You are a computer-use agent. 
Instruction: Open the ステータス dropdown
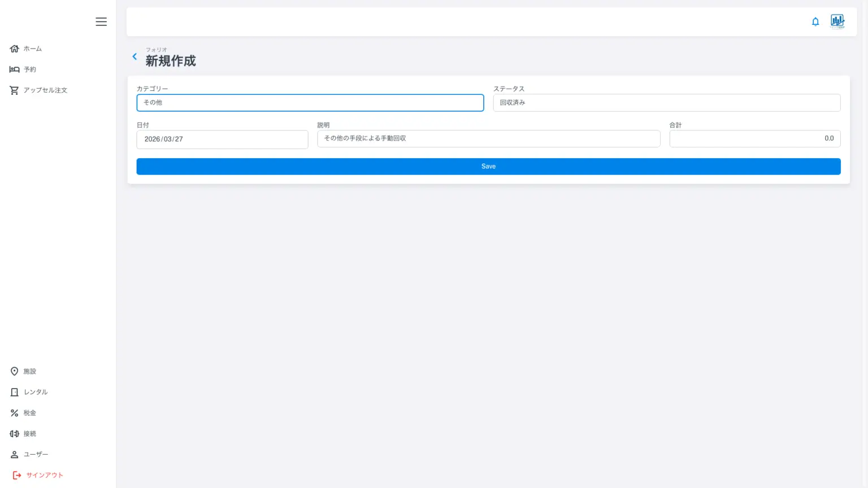[666, 103]
